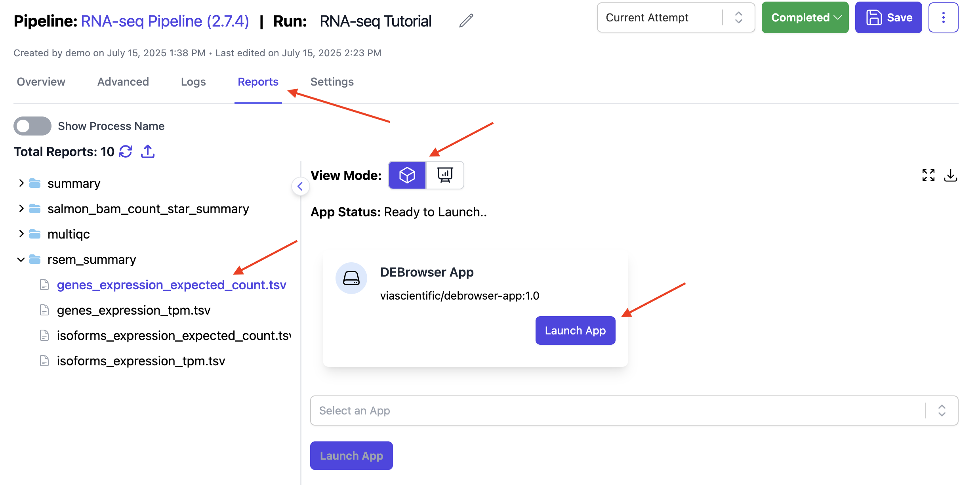Open the Advanced tab

(123, 82)
